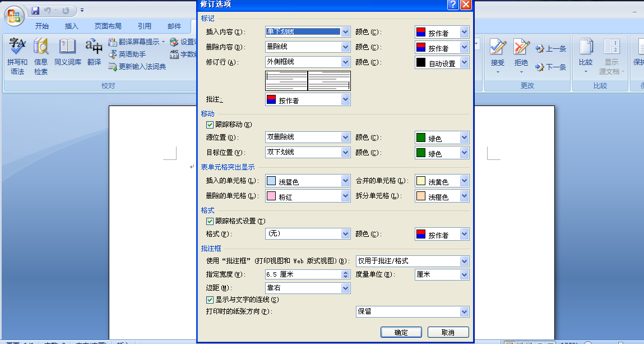The height and width of the screenshot is (344, 644).
Task: Open 边距 dropdown
Action: coord(308,288)
